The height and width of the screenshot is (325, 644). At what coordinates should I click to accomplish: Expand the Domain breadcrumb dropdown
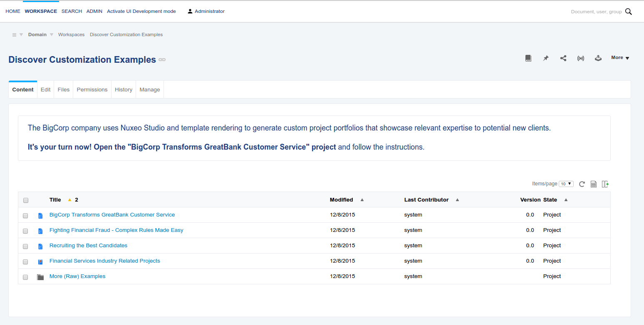click(x=51, y=34)
